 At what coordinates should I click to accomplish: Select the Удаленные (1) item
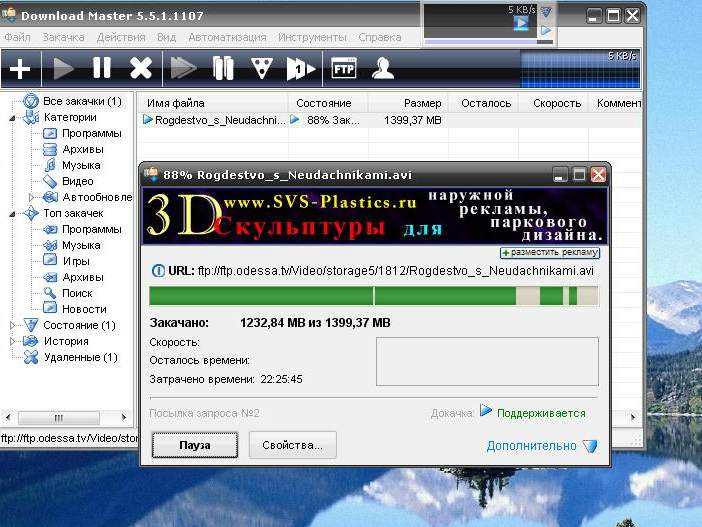[x=81, y=357]
